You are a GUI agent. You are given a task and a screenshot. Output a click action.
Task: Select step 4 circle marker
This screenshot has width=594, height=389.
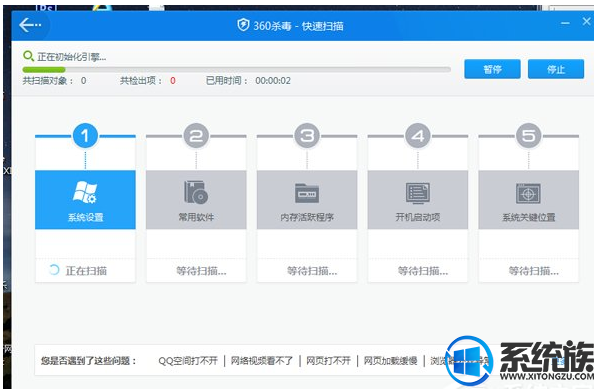[418, 136]
